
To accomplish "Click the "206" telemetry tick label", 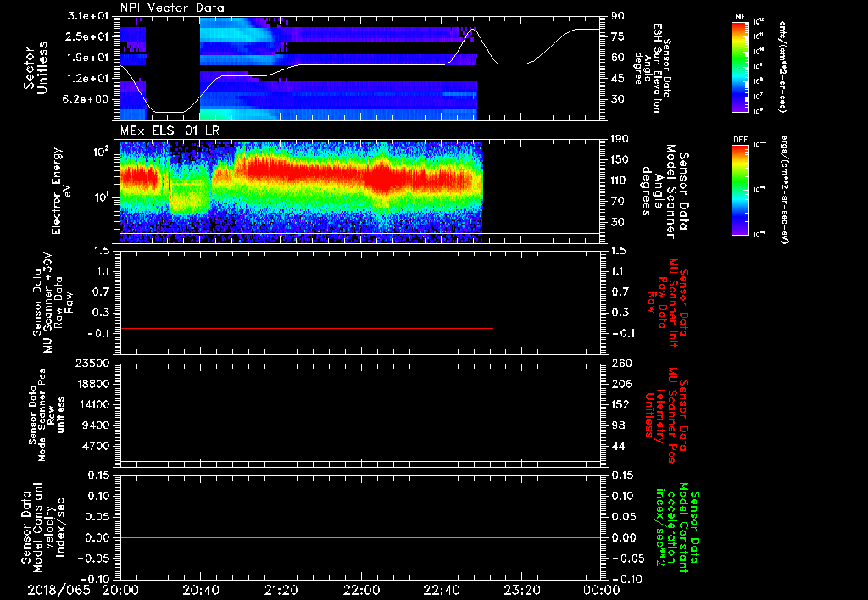I will [x=621, y=384].
